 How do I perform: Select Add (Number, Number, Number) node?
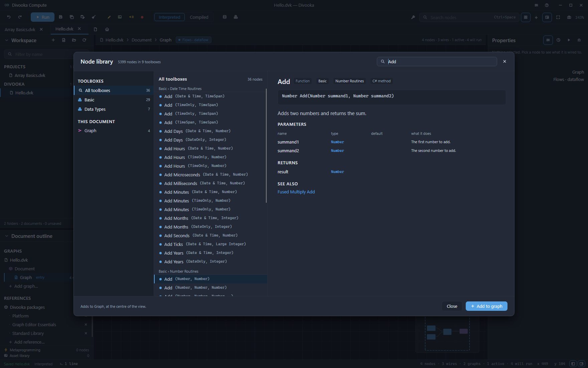point(210,288)
